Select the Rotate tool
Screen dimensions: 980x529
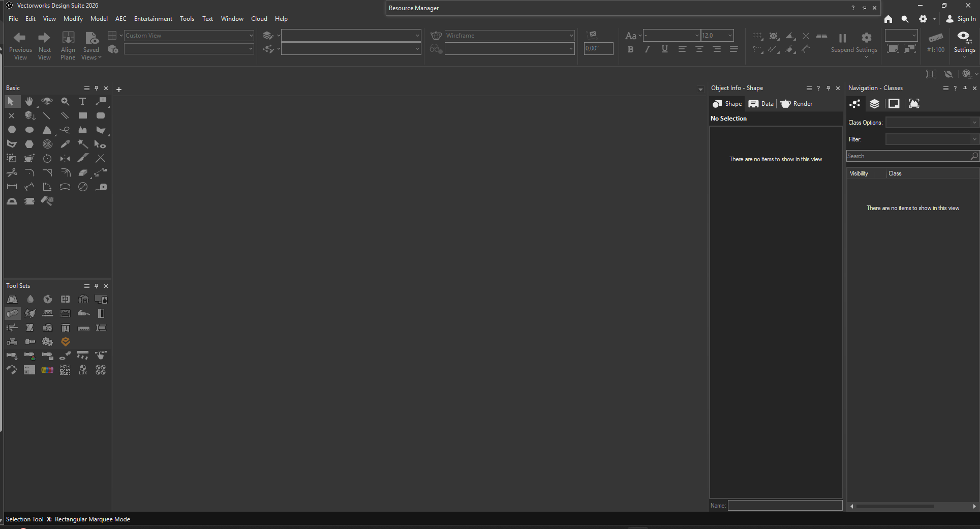click(x=47, y=159)
